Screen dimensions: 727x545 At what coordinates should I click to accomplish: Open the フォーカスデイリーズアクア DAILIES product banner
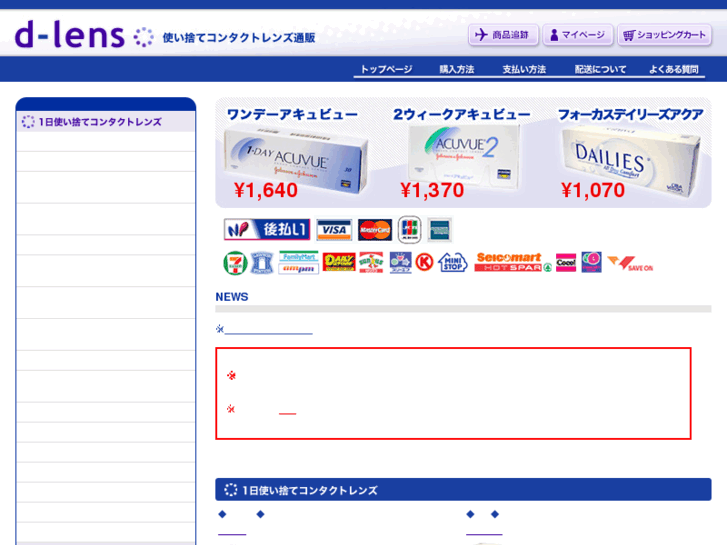click(x=631, y=153)
